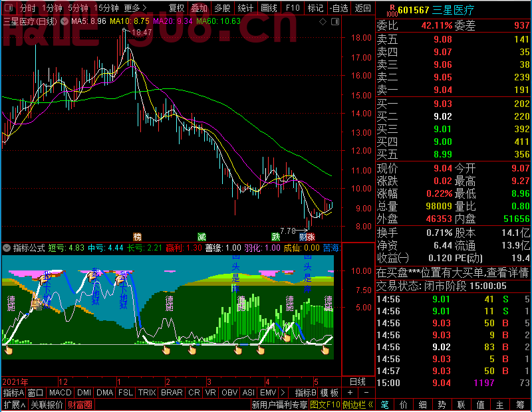Select the 价 price distribution tab
532x412 pixels.
(404, 405)
